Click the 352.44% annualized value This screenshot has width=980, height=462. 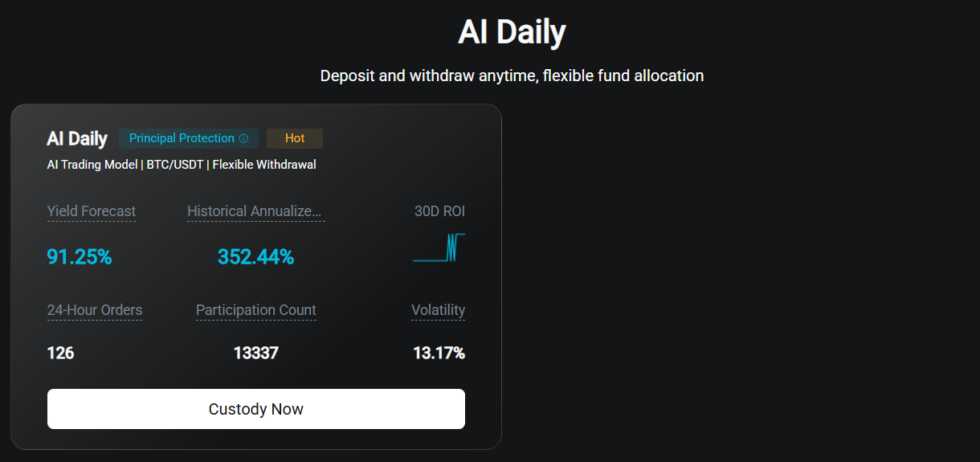(255, 257)
